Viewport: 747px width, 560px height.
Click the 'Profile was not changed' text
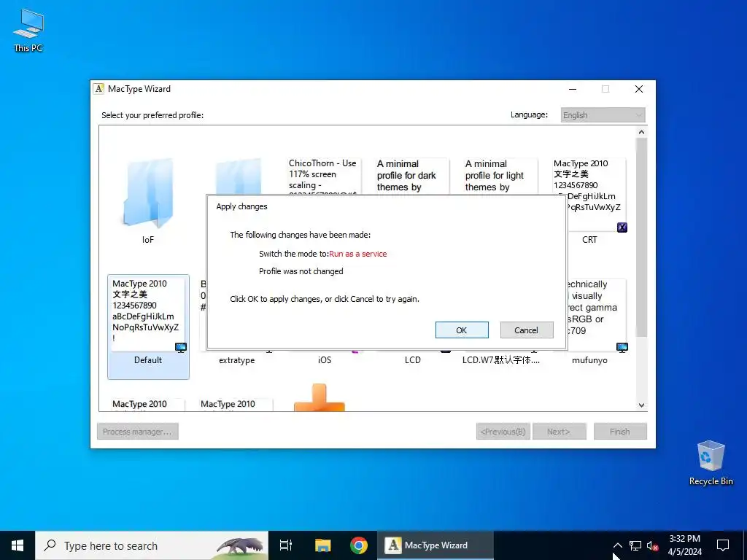(301, 271)
